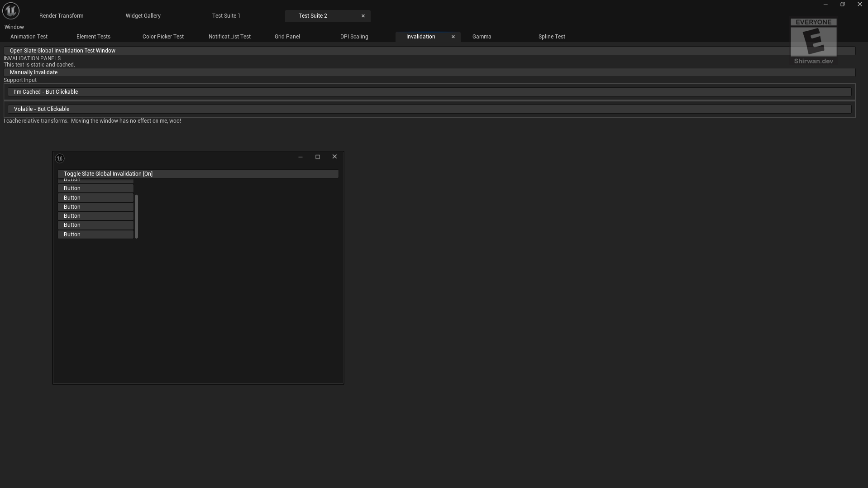Close the Invalidation tab
Viewport: 868px width, 488px height.
click(453, 37)
